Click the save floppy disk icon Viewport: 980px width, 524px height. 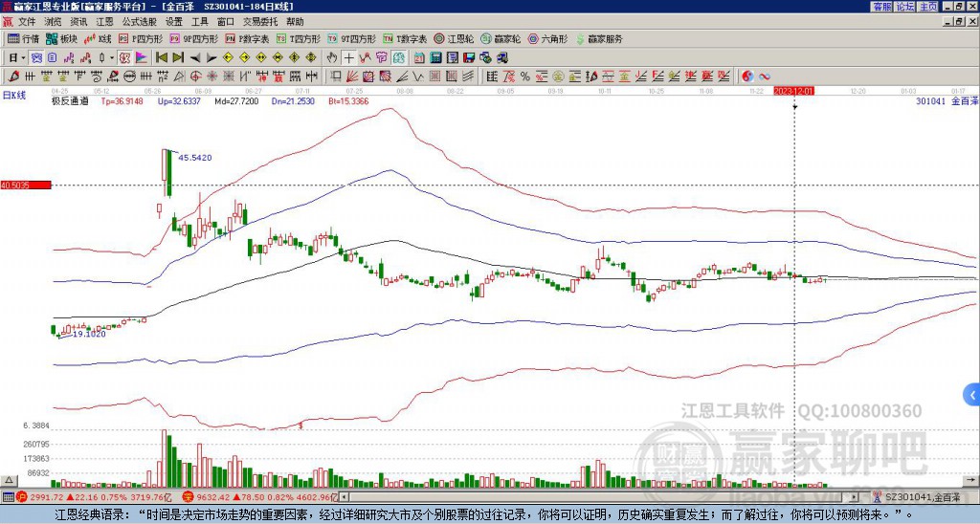[469, 58]
